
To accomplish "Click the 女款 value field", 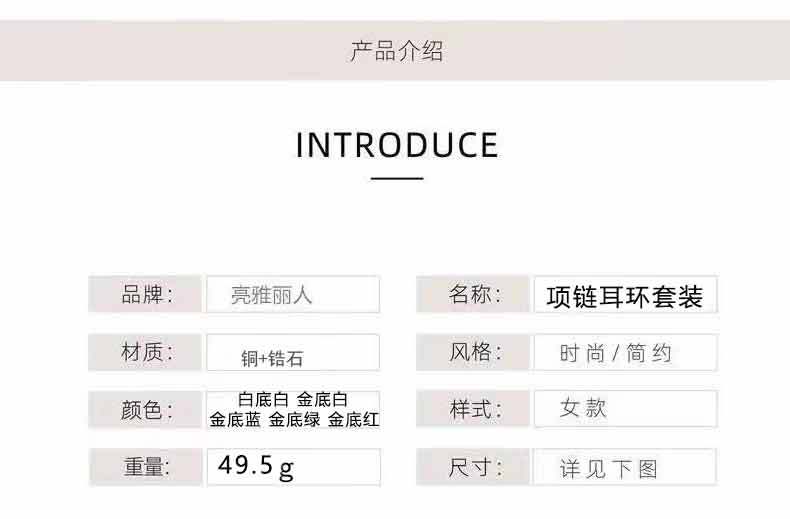I will pos(625,409).
